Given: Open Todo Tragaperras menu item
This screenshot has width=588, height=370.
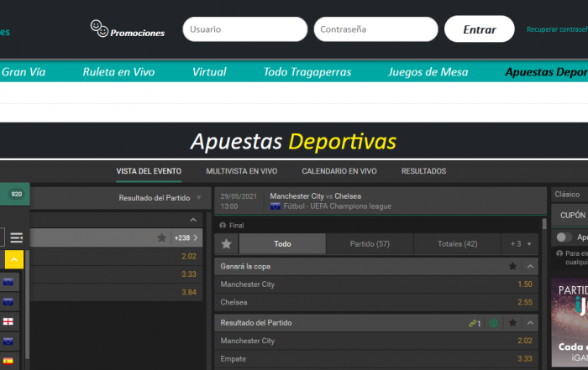Looking at the screenshot, I should coord(307,71).
